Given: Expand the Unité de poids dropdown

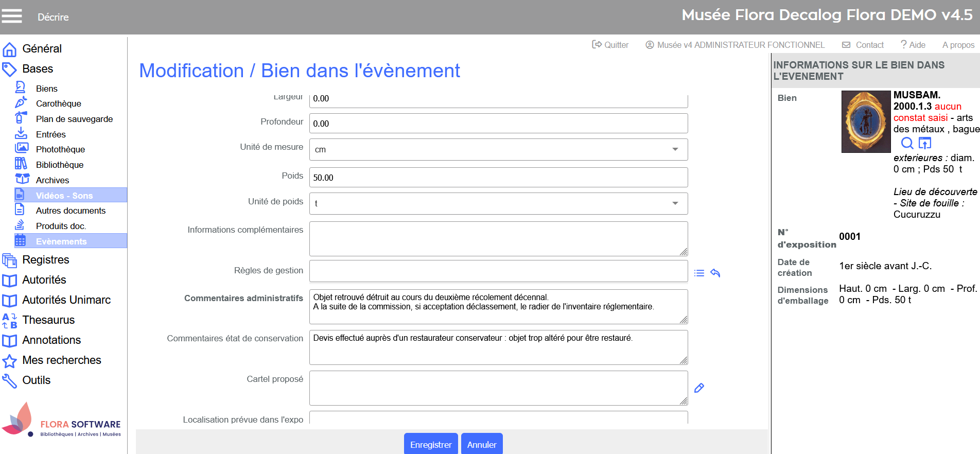Looking at the screenshot, I should [x=498, y=203].
